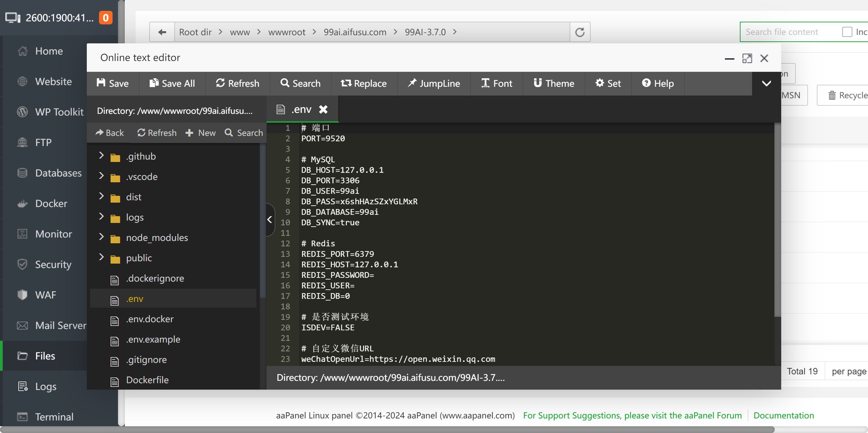868x433 pixels.
Task: Click Save All in editor toolbar
Action: pos(172,83)
